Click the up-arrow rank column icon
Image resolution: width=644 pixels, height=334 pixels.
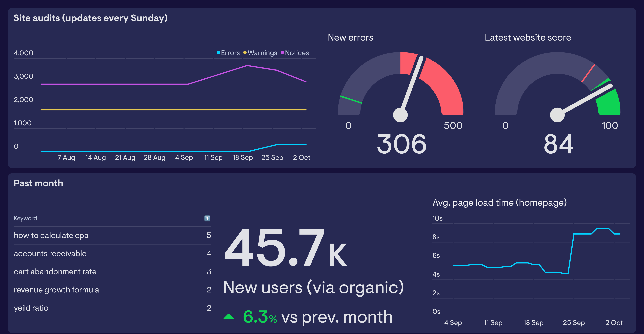click(207, 218)
